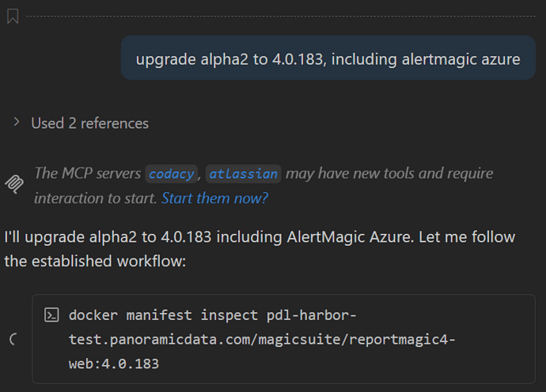Open the "Used 2 references" label

coord(89,123)
